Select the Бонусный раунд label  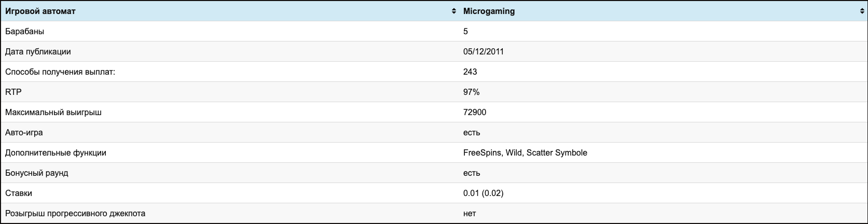coord(36,173)
